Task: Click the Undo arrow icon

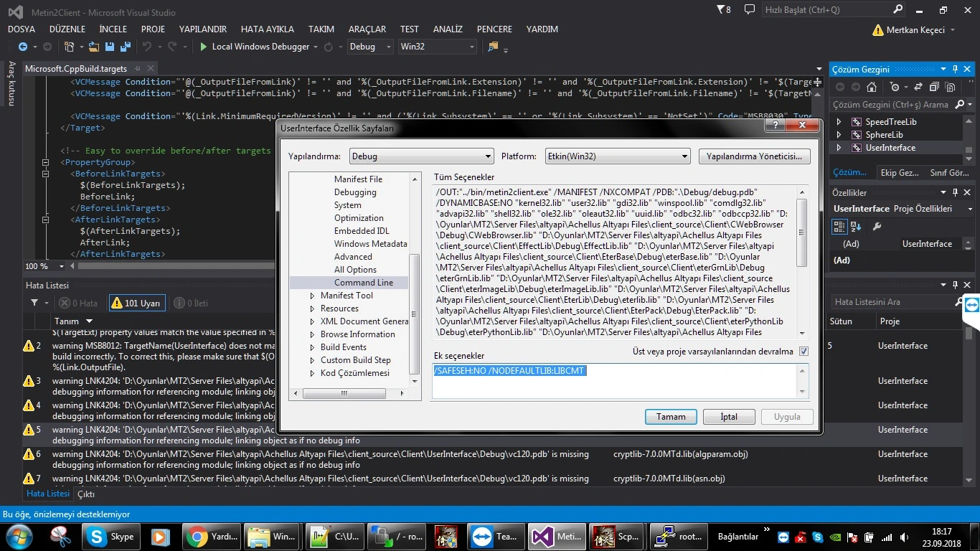Action: coord(147,47)
